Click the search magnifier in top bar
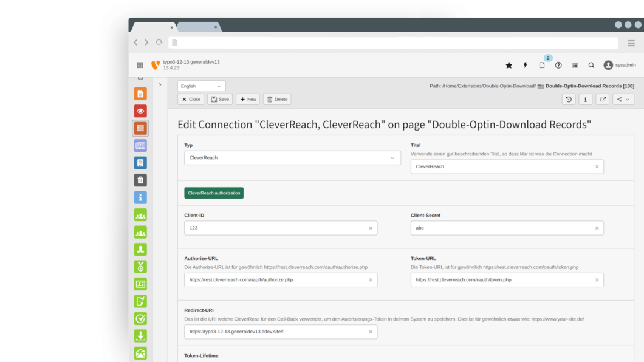 point(591,65)
